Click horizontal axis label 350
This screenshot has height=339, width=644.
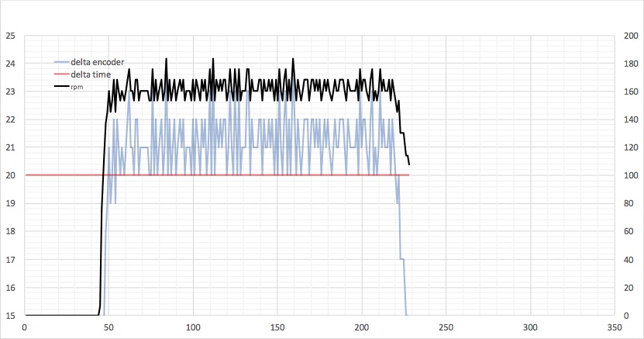coord(615,327)
